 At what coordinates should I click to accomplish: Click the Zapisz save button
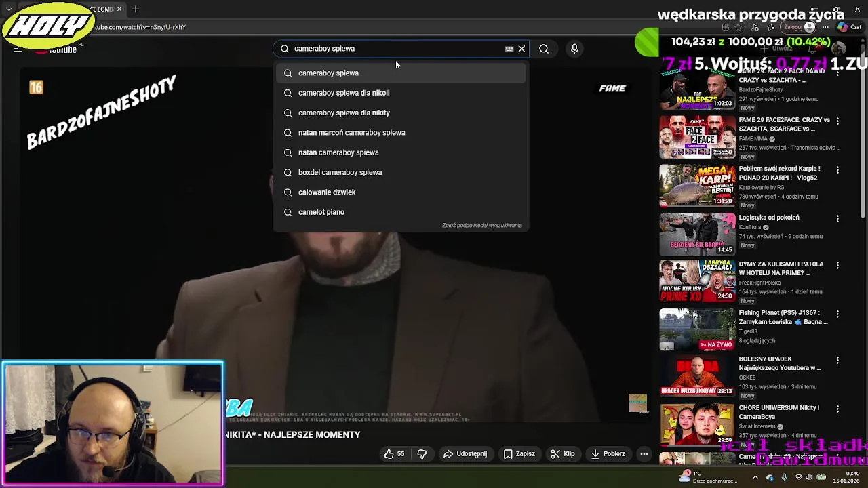click(x=519, y=454)
